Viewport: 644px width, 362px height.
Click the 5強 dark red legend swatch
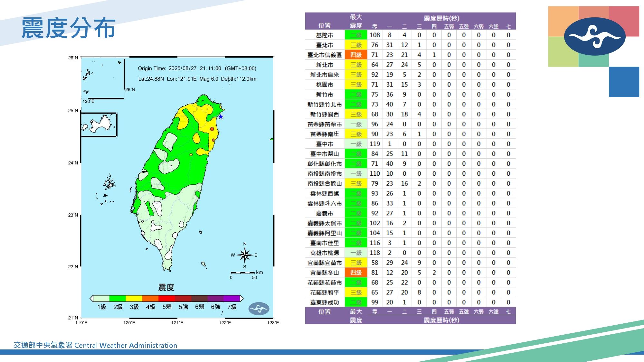(x=183, y=298)
